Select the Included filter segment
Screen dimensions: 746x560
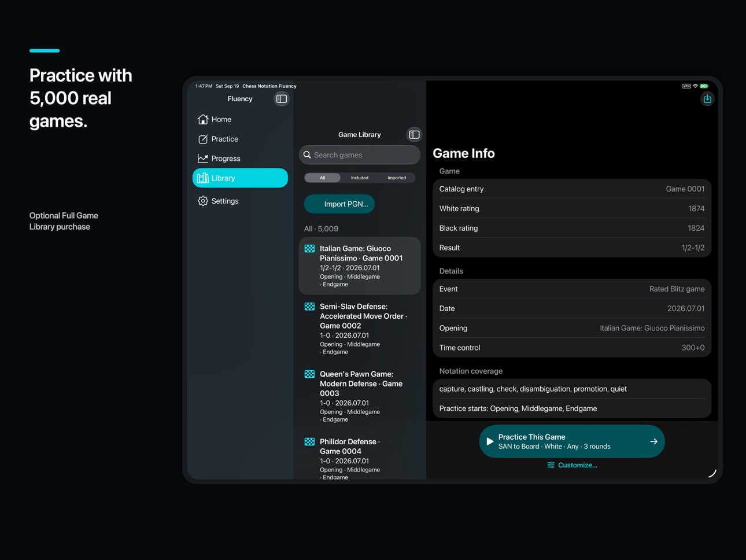[x=360, y=178]
